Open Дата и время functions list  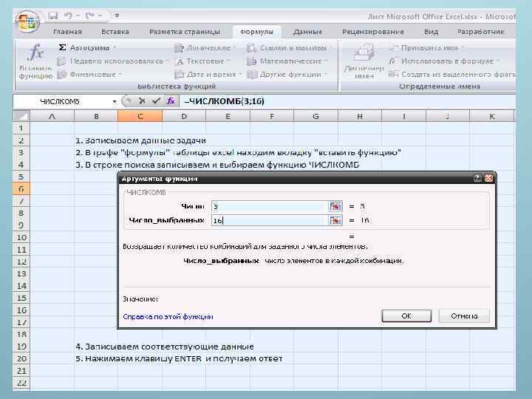208,75
